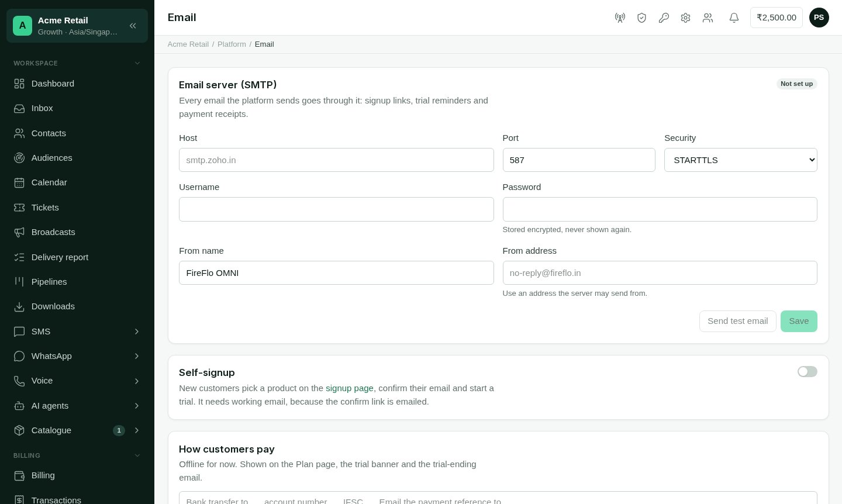Collapse the BILLING section chevron
This screenshot has width=842, height=504.
tap(137, 455)
